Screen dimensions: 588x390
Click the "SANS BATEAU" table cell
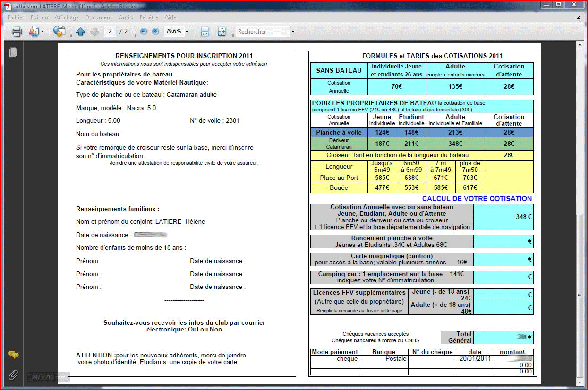click(x=339, y=70)
